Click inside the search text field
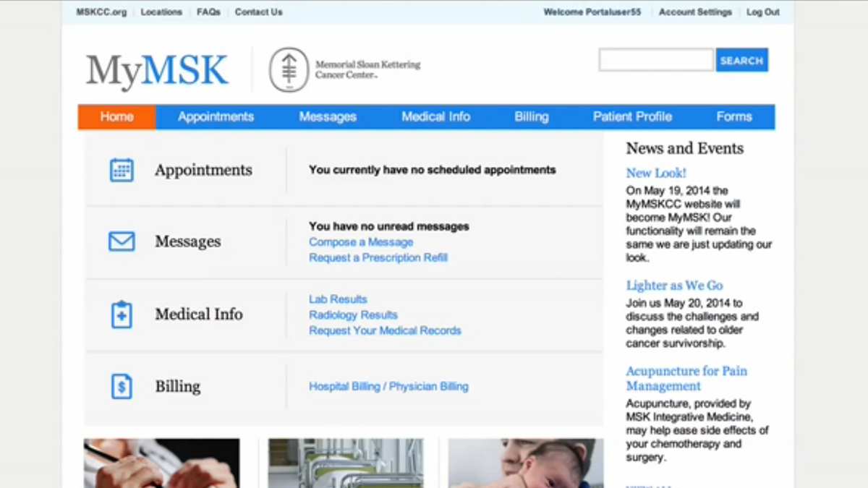This screenshot has width=868, height=488. pyautogui.click(x=656, y=60)
